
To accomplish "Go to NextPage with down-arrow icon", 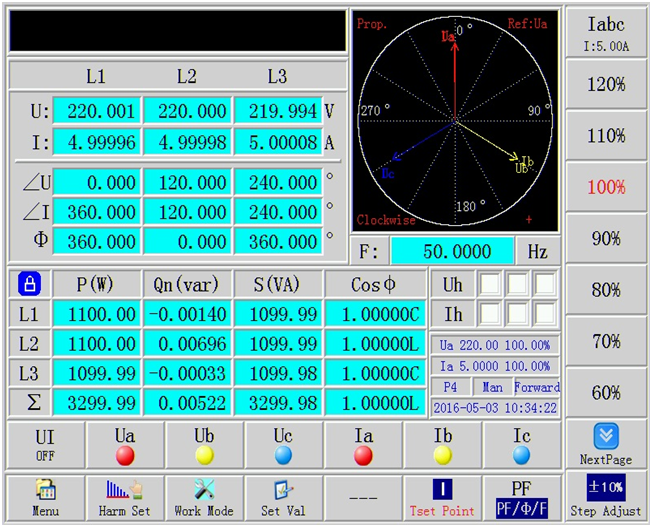I will [606, 444].
